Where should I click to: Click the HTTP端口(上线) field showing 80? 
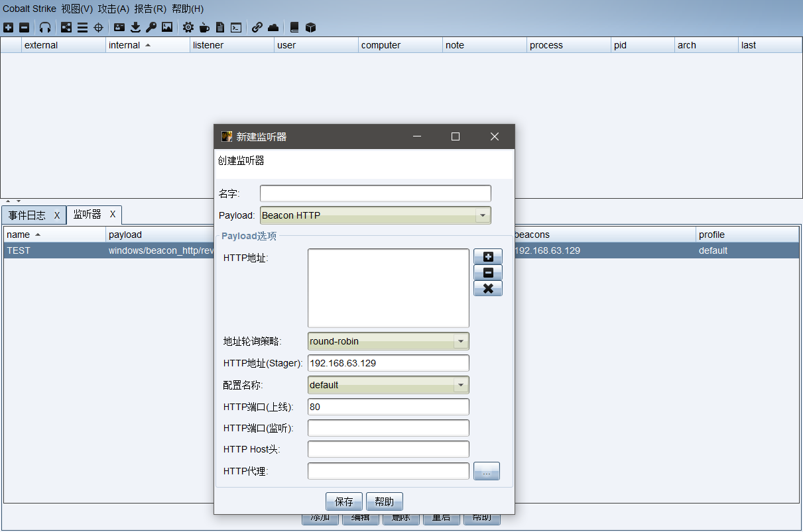tap(389, 407)
